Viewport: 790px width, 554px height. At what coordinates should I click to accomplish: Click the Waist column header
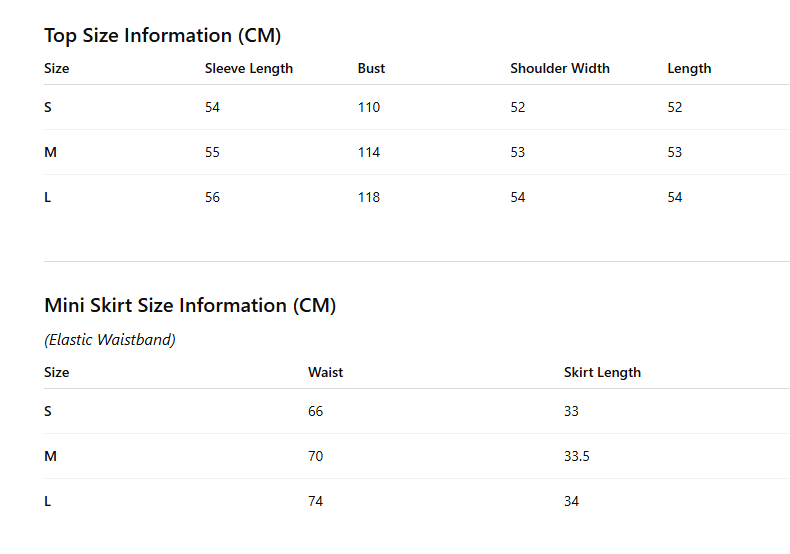(x=325, y=373)
